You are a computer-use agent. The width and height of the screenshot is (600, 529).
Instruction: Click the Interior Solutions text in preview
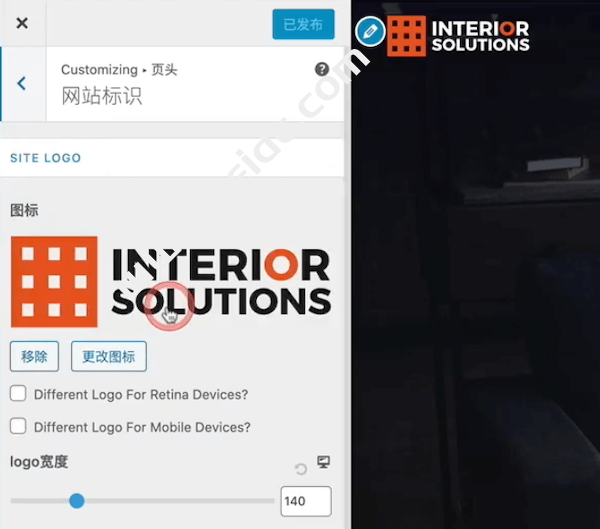pos(481,36)
